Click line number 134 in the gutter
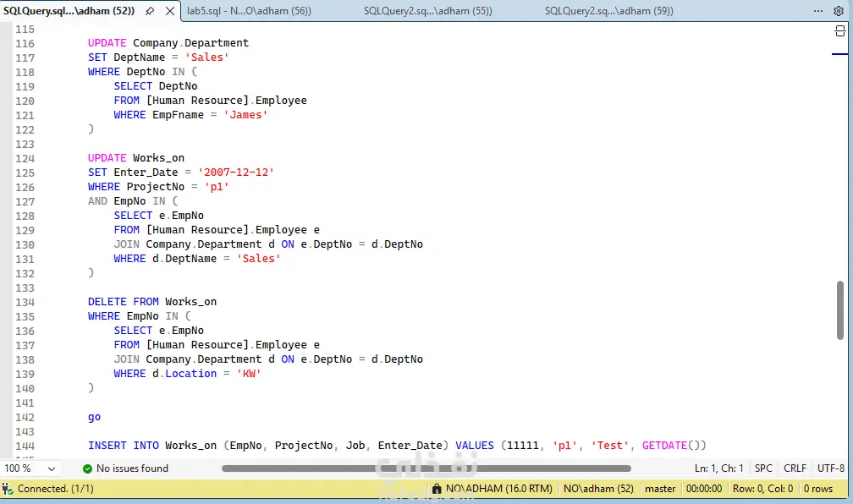 tap(25, 302)
